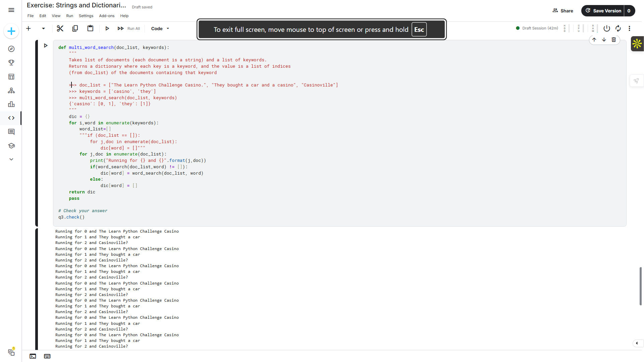Add a new cell with plus icon

pyautogui.click(x=29, y=28)
